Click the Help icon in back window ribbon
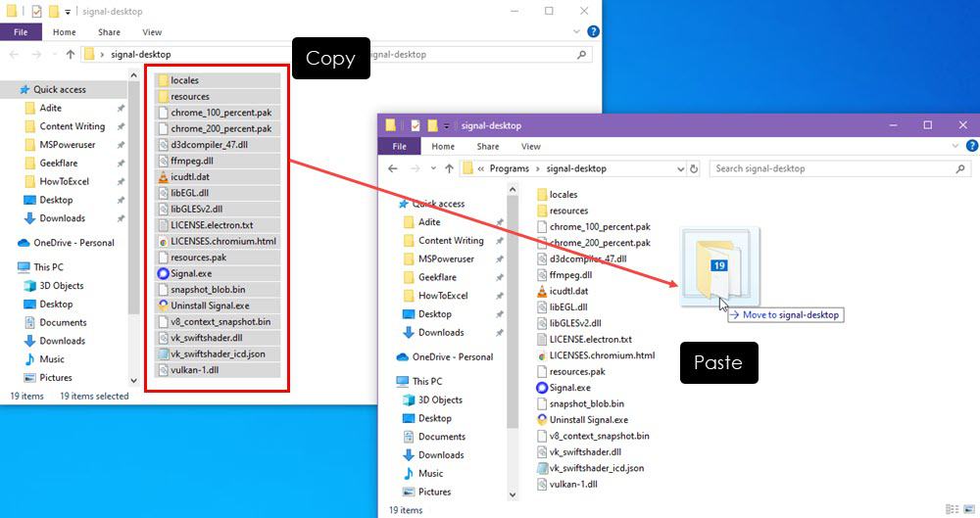This screenshot has height=518, width=980. 593,31
